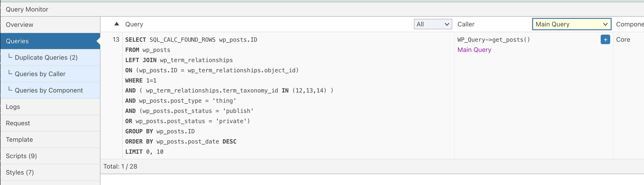Select the SELECT SQL_CALC_FOUND_ROWS query line
Image resolution: width=644 pixels, height=185 pixels.
[191, 40]
